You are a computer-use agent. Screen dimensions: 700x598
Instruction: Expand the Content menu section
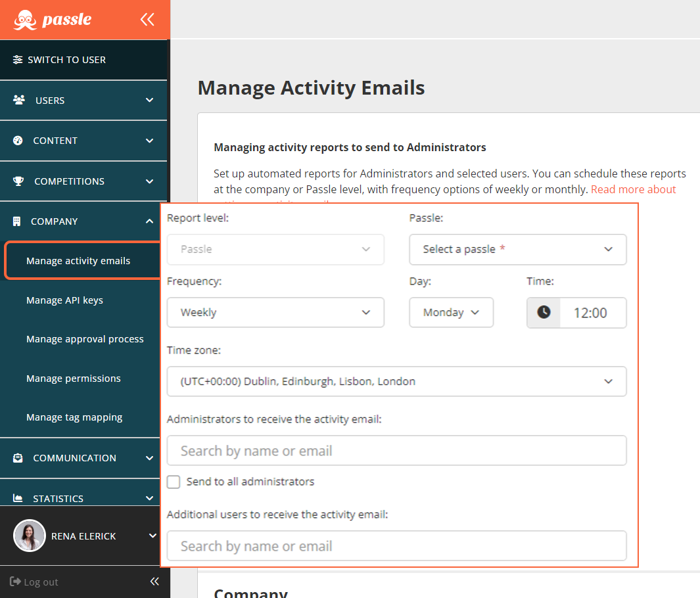[x=150, y=141]
